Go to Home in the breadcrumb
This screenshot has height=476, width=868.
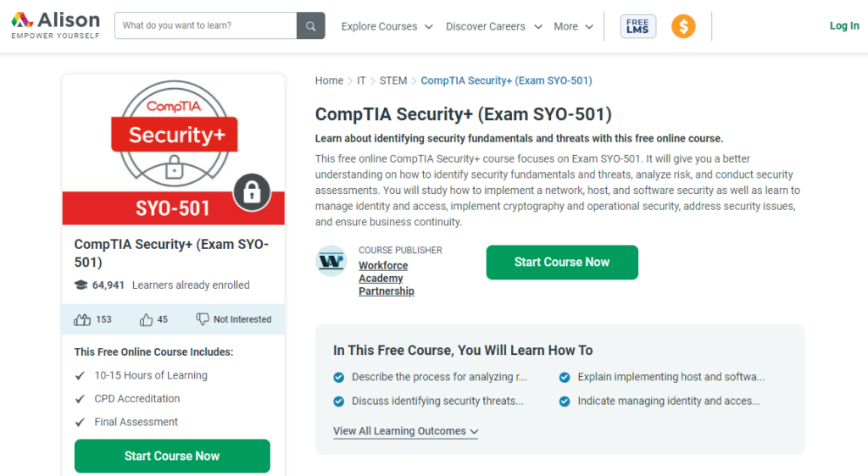(330, 80)
